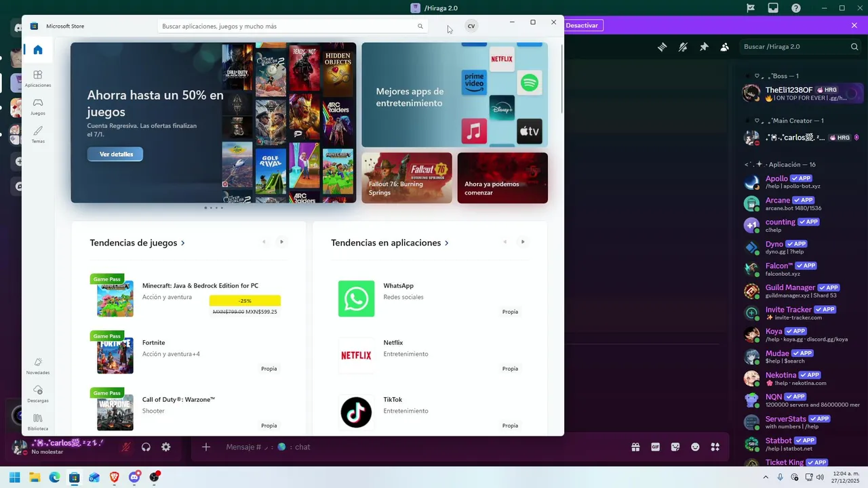Open Microsoft Edge from the taskbar
Screen dimensions: 868x488
(54, 477)
